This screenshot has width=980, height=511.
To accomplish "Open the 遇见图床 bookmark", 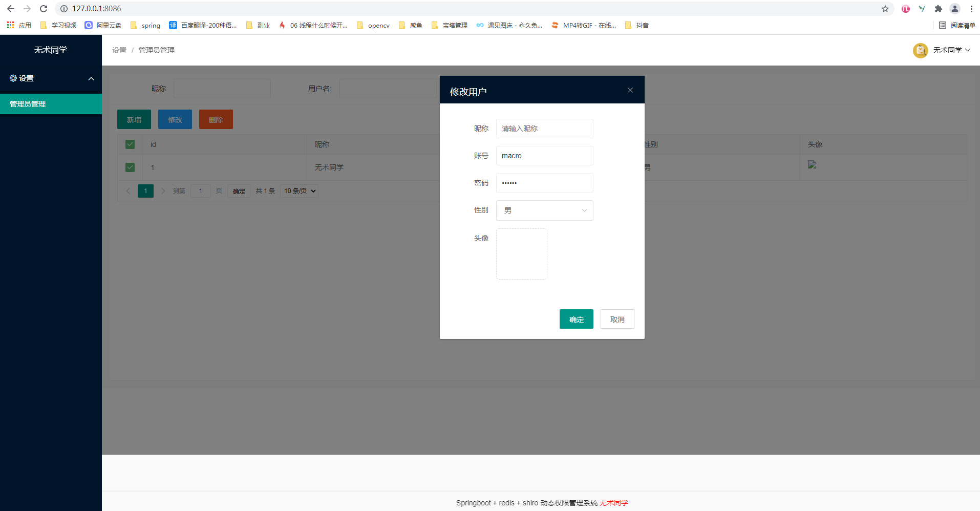I will [x=509, y=25].
